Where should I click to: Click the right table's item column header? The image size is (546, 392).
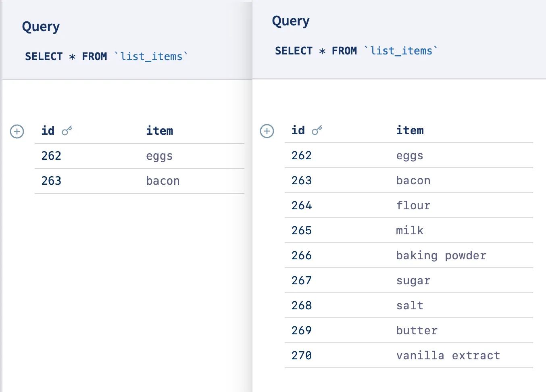click(410, 130)
